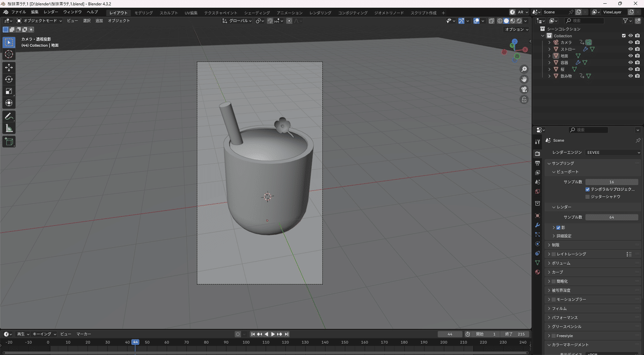
Task: Toggle camera view with the camera icon
Action: [524, 89]
